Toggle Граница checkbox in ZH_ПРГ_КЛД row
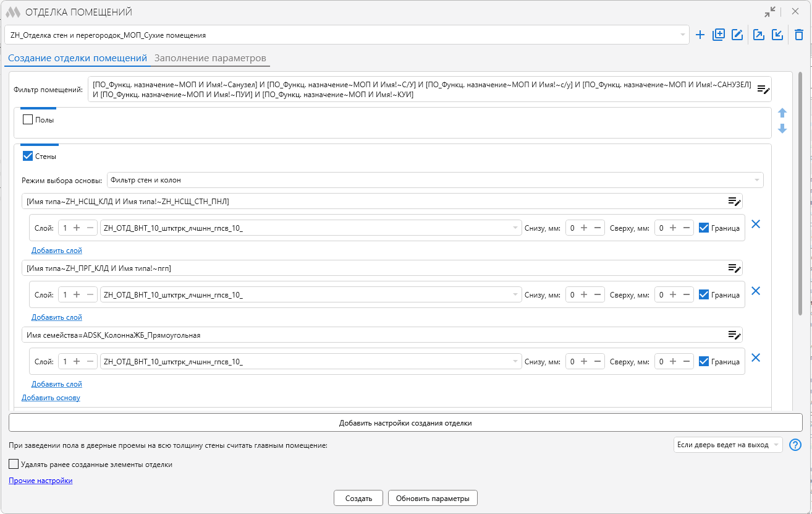 pos(703,294)
